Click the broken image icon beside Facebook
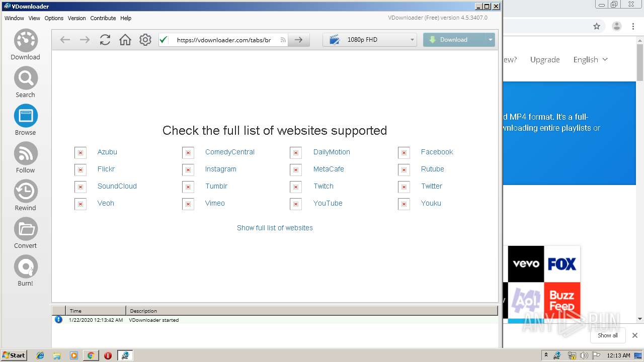This screenshot has width=644, height=362. coord(404,153)
